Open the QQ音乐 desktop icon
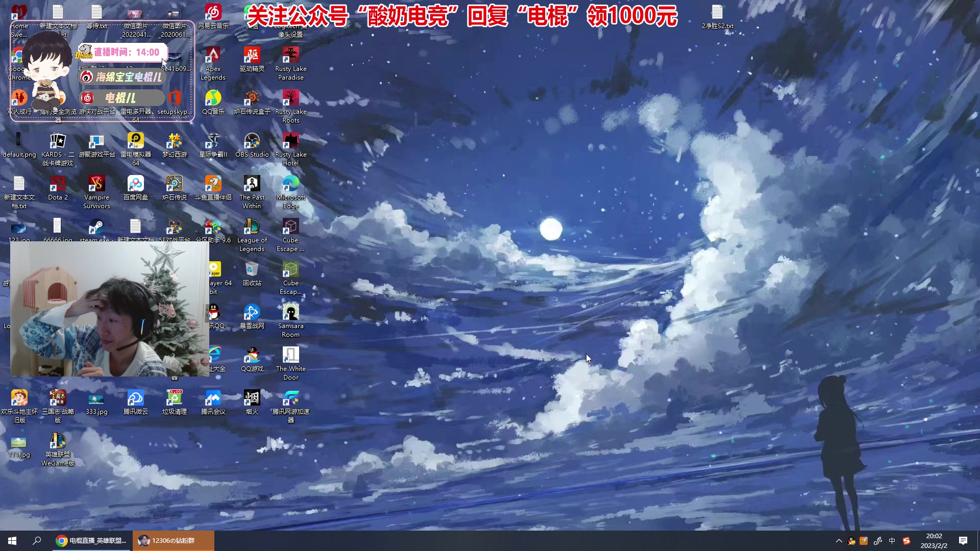The width and height of the screenshot is (980, 551). (213, 102)
